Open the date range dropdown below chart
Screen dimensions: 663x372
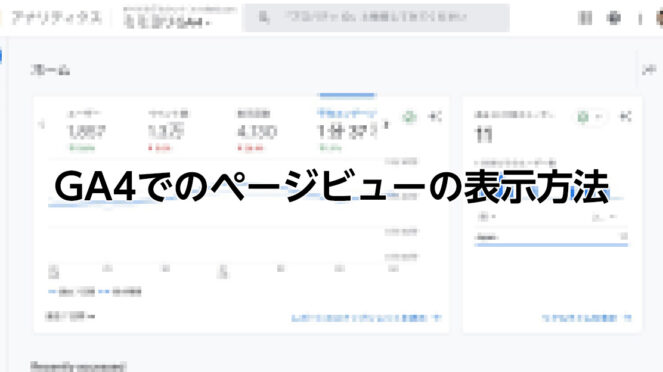[70, 316]
